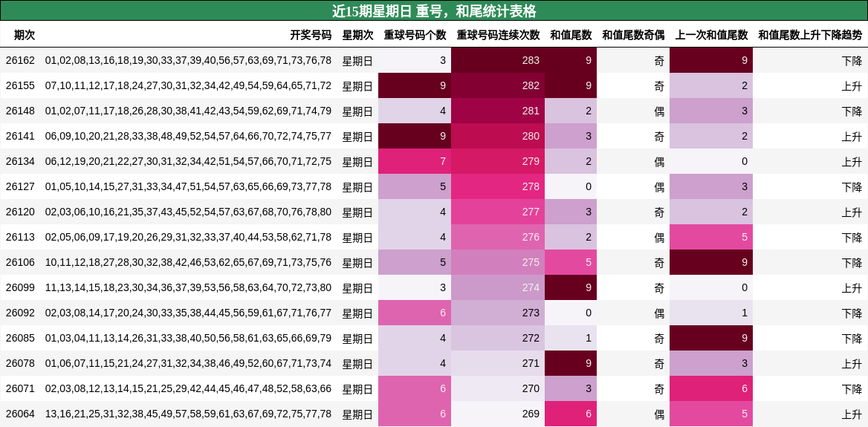Viewport: 868px width, 427px height.
Task: Select the 270 cell in row 26071
Action: pos(498,389)
